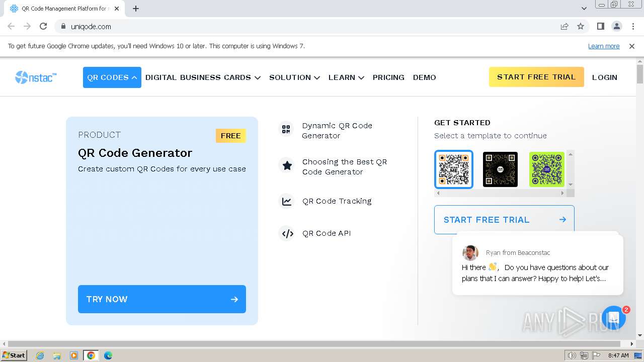
Task: Open the Chrome three-dot menu
Action: [x=633, y=26]
